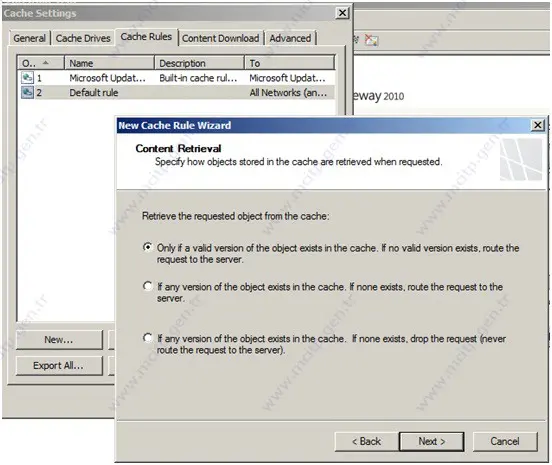
Task: Click the wizard banner graphic
Action: [x=521, y=159]
